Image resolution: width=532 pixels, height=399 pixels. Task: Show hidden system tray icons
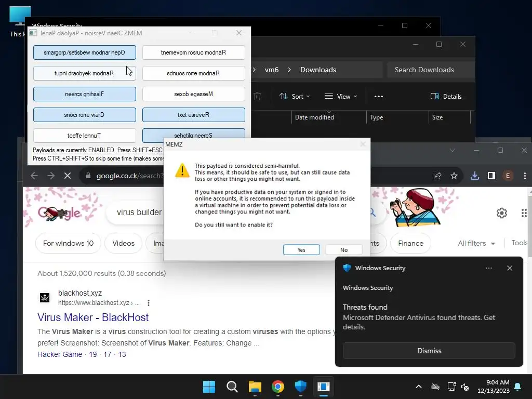(x=419, y=387)
